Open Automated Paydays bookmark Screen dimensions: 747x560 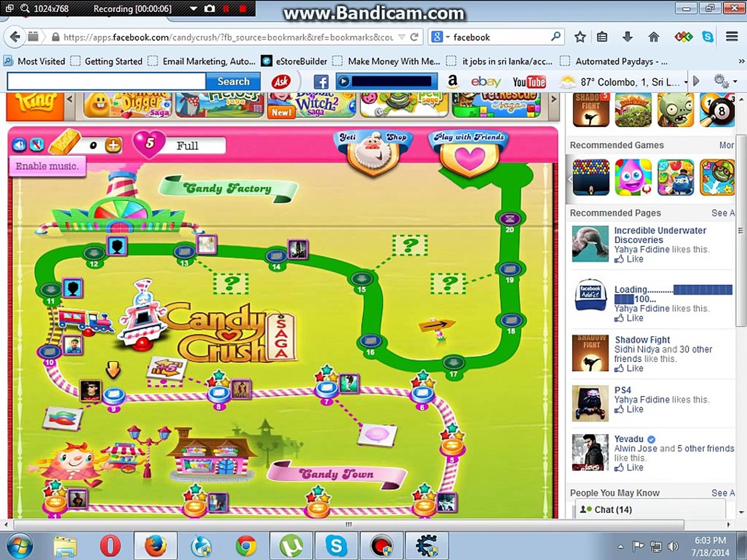(614, 61)
